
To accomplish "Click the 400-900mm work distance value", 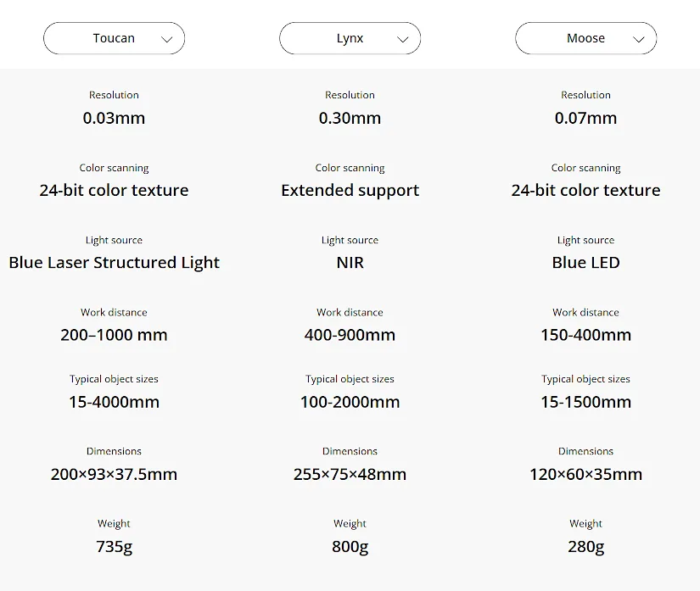I will [x=350, y=335].
